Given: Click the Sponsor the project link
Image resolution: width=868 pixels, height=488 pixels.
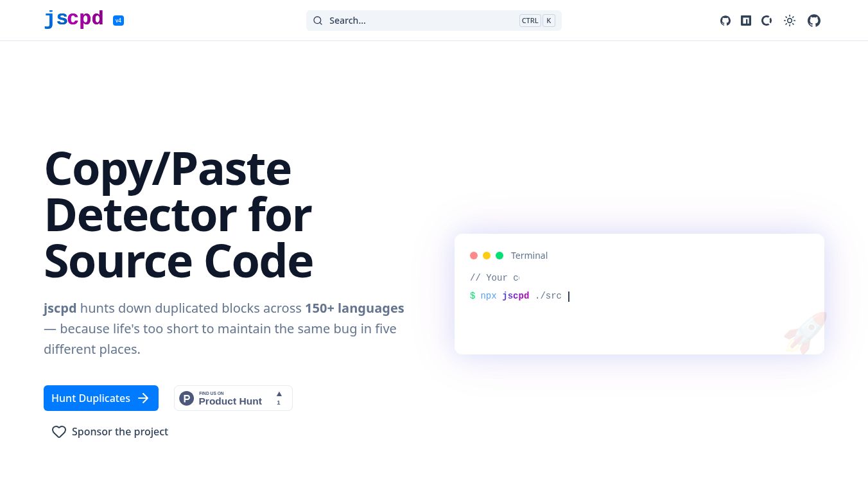Looking at the screenshot, I should [110, 432].
